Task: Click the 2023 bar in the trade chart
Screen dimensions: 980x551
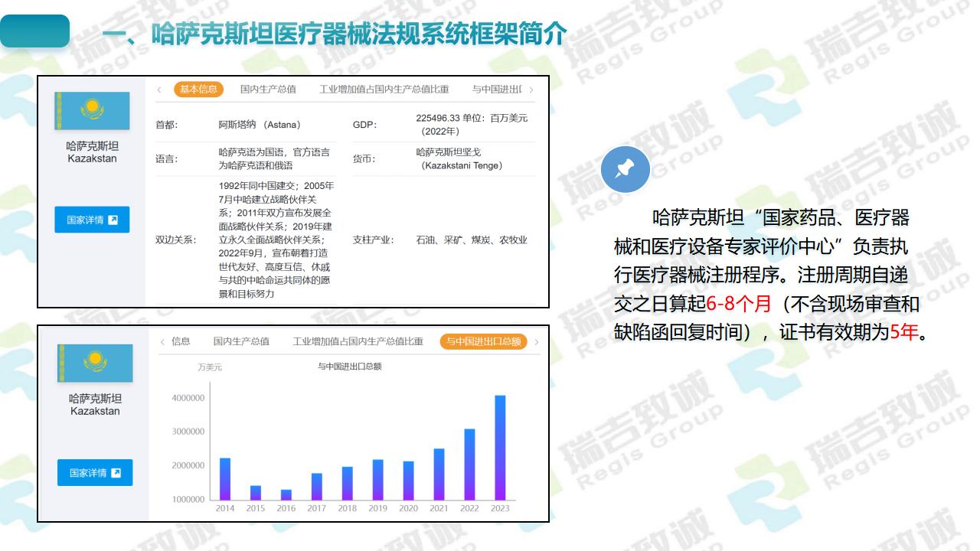Action: pos(500,447)
